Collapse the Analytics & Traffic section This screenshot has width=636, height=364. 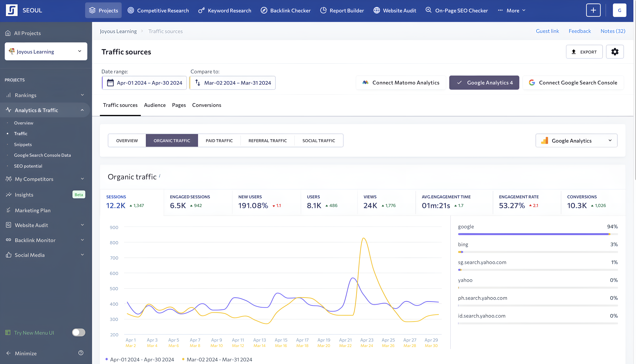point(82,110)
